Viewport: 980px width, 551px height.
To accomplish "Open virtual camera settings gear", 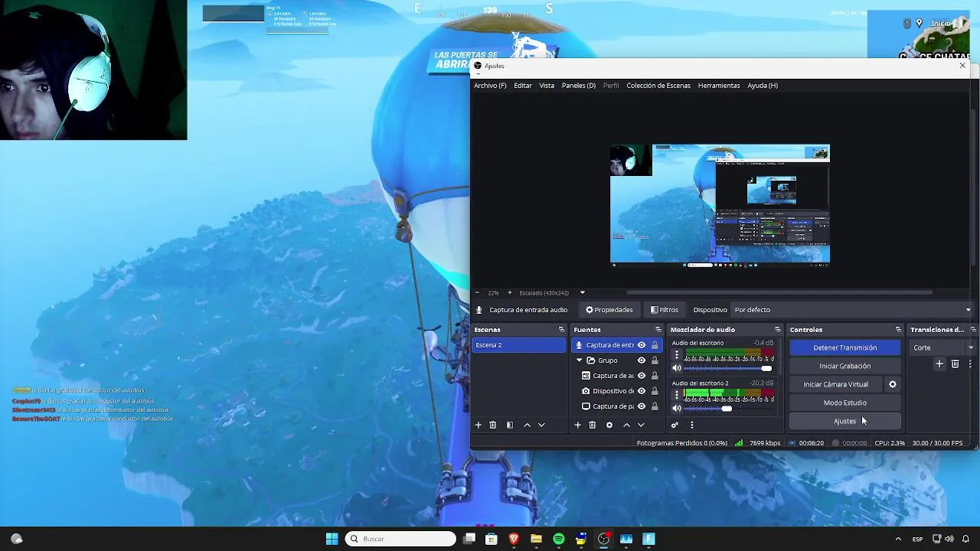I will [892, 384].
